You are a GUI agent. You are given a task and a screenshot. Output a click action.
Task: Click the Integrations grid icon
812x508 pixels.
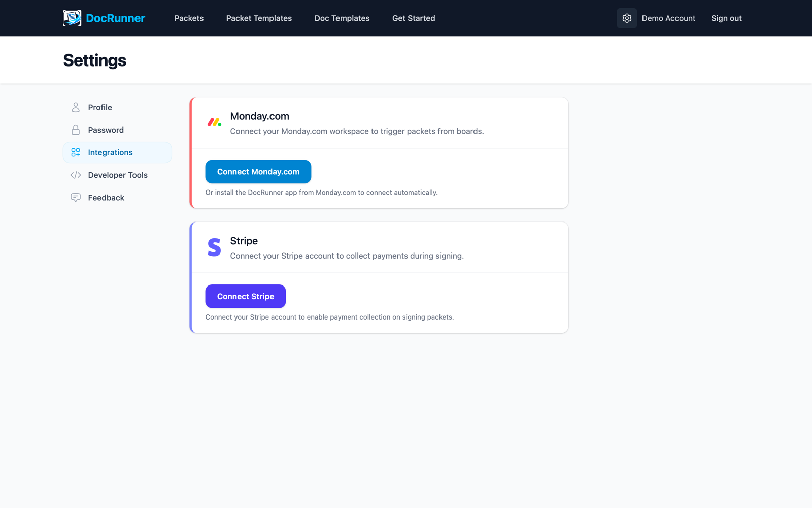pyautogui.click(x=76, y=152)
